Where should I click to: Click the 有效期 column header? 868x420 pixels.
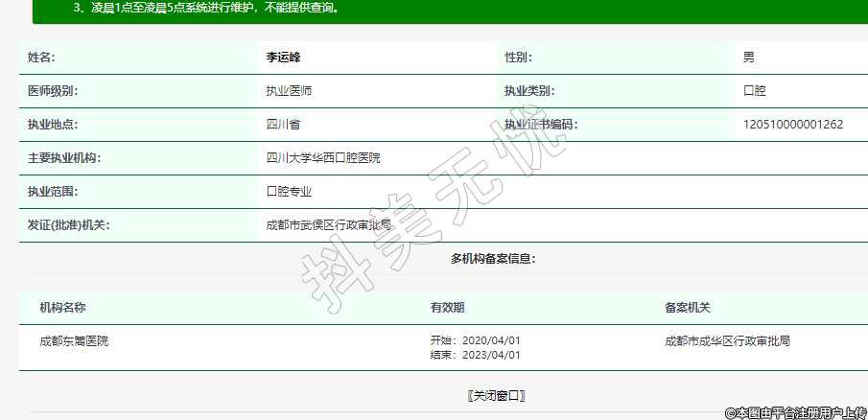point(448,308)
